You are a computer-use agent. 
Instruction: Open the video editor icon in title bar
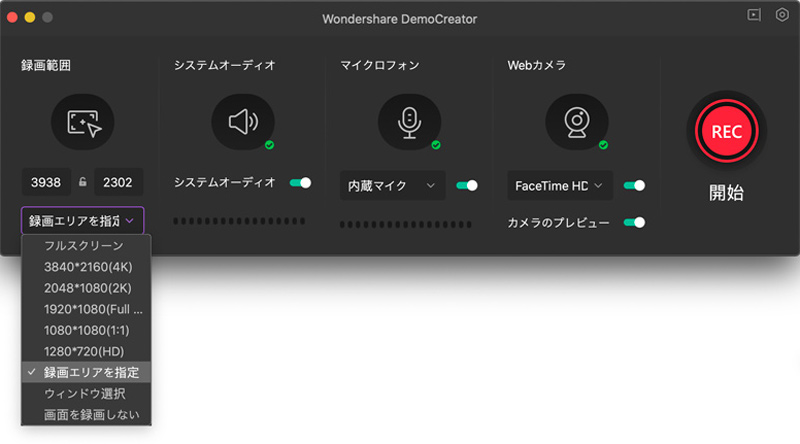[754, 15]
